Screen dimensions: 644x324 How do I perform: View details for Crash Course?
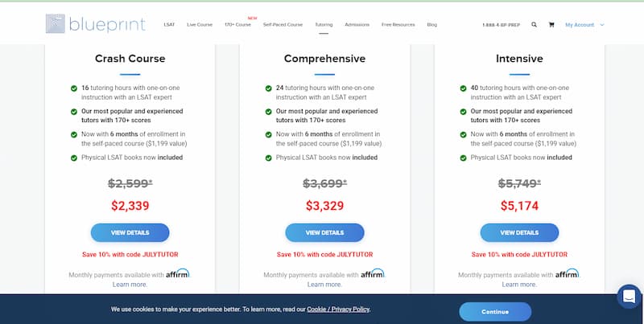[x=130, y=232]
